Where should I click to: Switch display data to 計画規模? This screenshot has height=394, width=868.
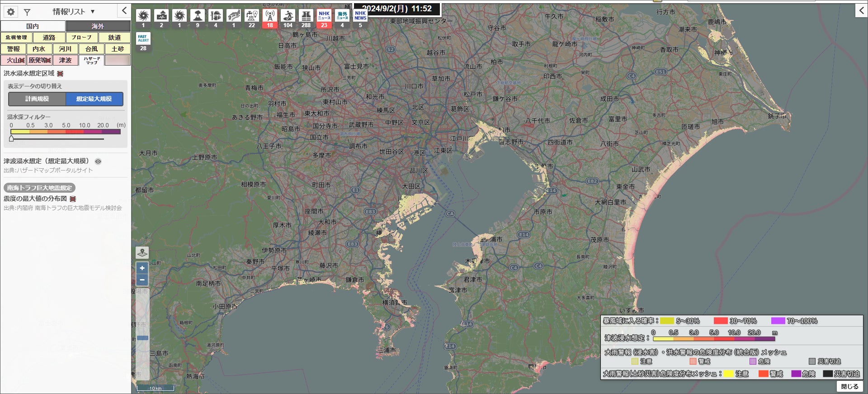pos(37,99)
